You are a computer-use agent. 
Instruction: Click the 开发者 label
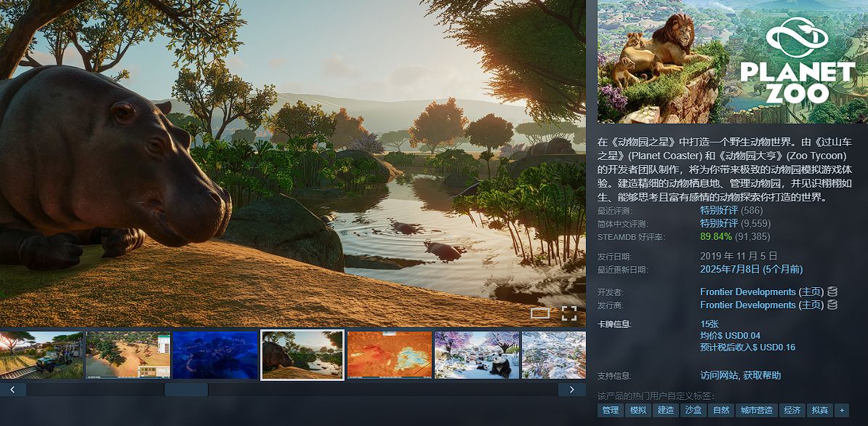pyautogui.click(x=611, y=292)
